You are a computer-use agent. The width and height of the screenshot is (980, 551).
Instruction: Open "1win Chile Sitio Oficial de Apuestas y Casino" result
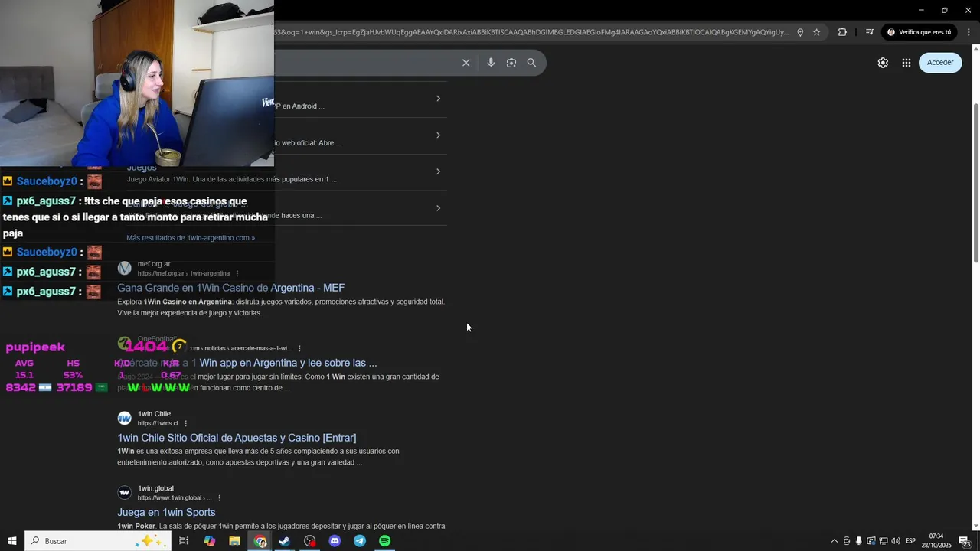click(237, 438)
